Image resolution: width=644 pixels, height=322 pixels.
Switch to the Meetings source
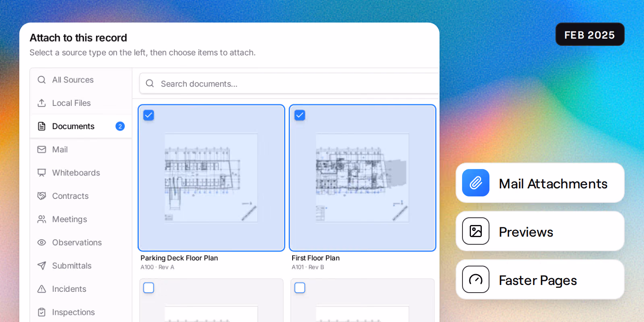[x=81, y=219]
